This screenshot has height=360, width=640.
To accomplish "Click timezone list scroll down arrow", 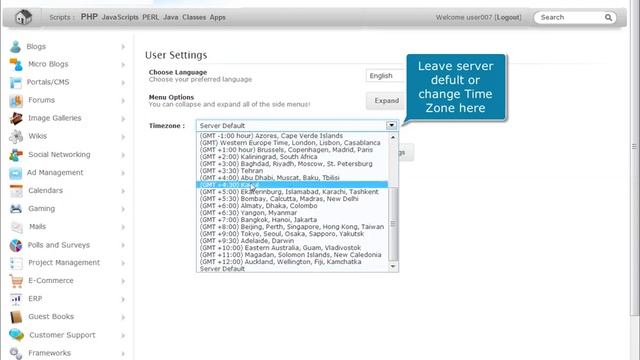I will click(x=393, y=267).
